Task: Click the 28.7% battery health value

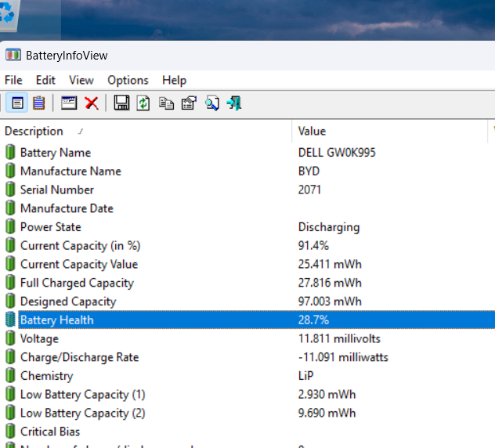Action: pyautogui.click(x=313, y=320)
